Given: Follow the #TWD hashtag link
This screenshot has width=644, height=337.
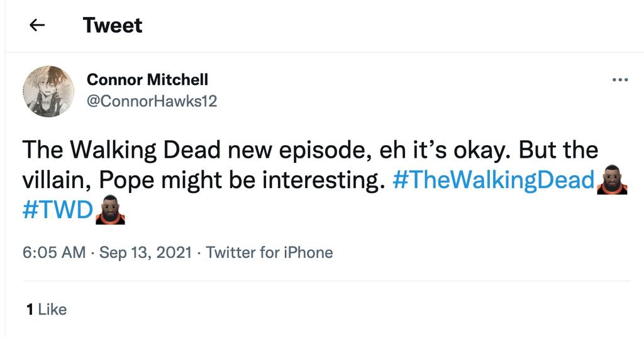Looking at the screenshot, I should point(57,210).
